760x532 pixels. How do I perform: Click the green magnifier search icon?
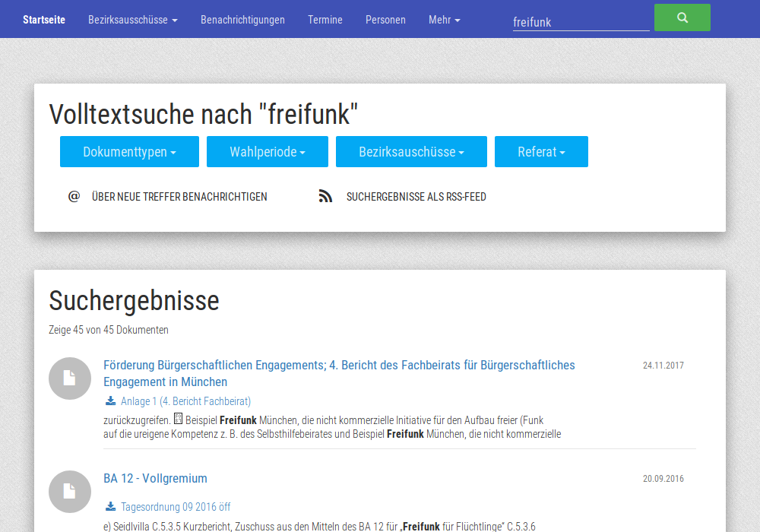click(x=682, y=17)
